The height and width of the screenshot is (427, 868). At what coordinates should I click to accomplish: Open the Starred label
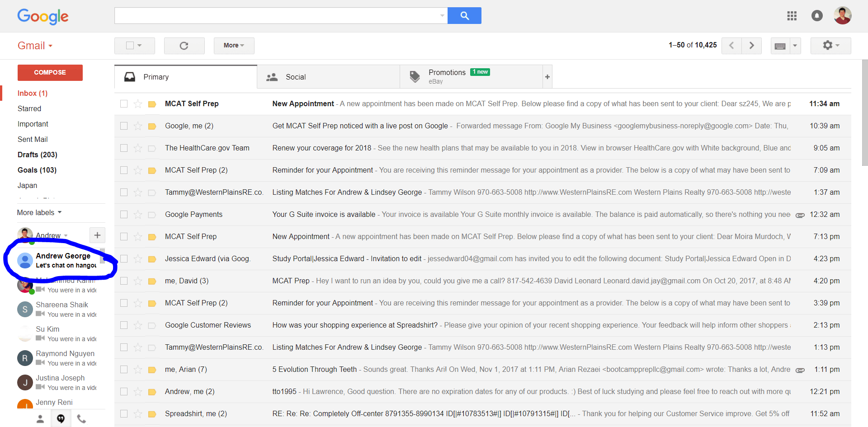[29, 109]
